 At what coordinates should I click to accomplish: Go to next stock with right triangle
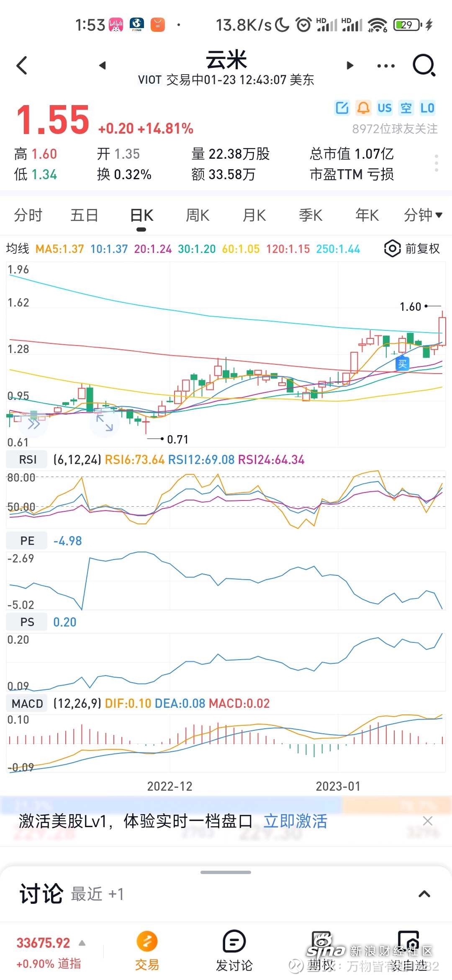[x=350, y=65]
